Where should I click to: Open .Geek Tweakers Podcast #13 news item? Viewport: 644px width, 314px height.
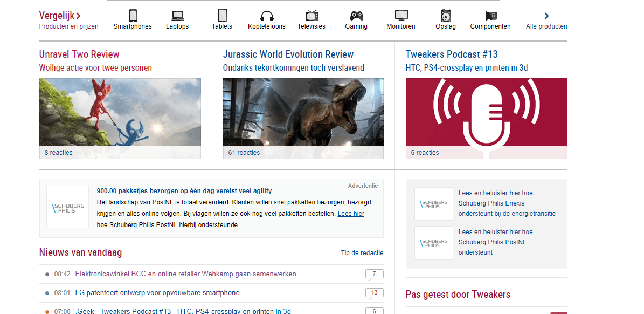point(183,311)
